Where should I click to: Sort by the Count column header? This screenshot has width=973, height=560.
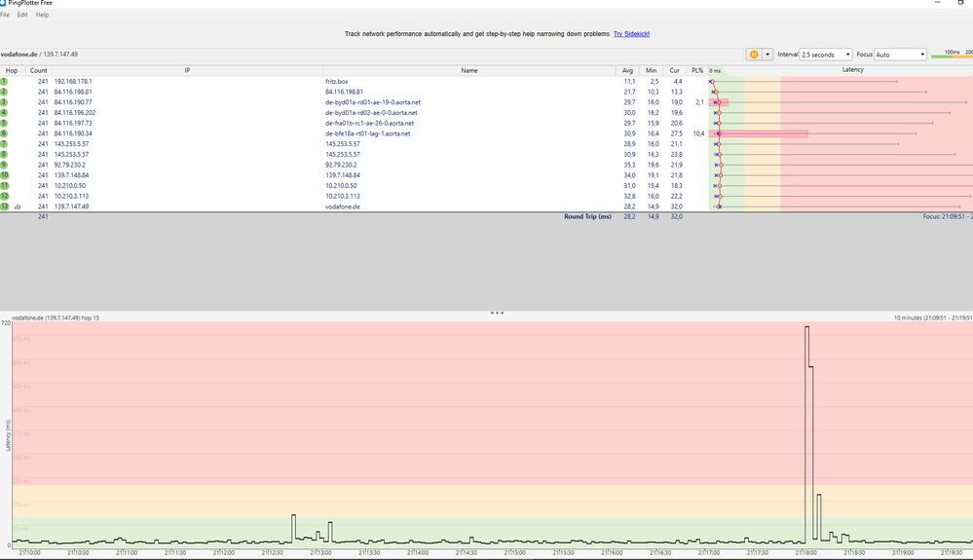[x=39, y=71]
